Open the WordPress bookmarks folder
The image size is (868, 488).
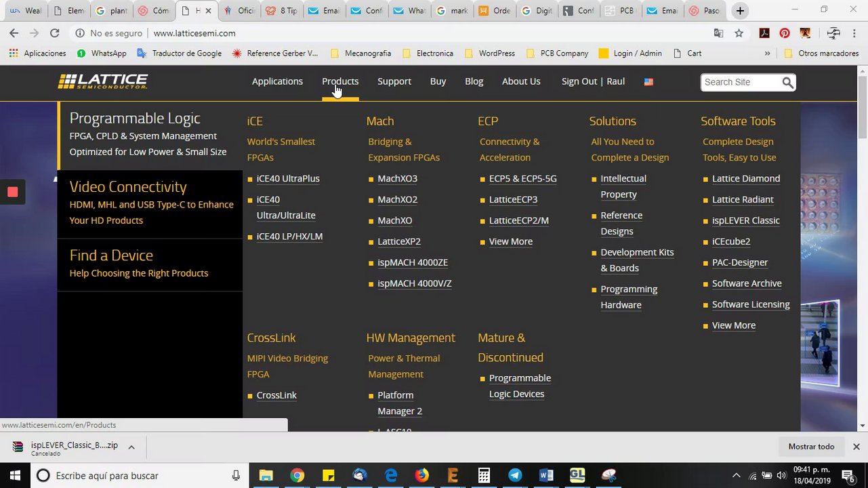490,53
